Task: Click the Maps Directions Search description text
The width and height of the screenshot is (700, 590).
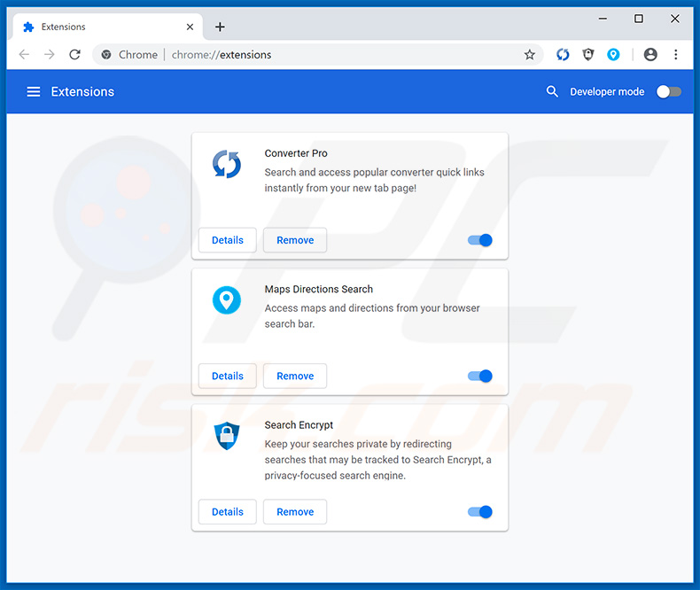Action: (372, 315)
